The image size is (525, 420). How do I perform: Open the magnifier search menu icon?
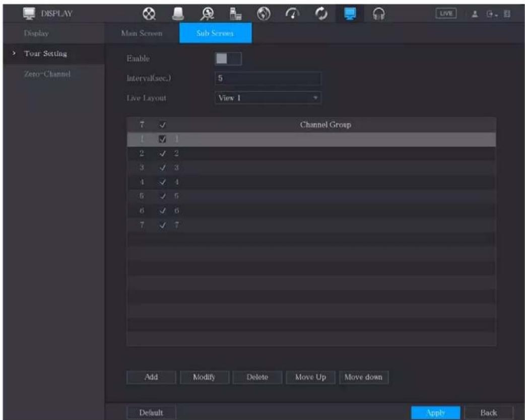click(207, 14)
